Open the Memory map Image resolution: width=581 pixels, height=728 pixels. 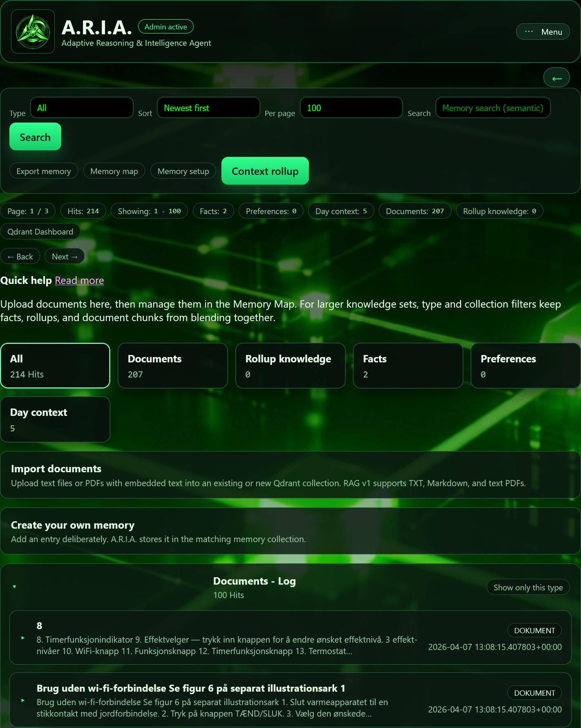pyautogui.click(x=114, y=171)
